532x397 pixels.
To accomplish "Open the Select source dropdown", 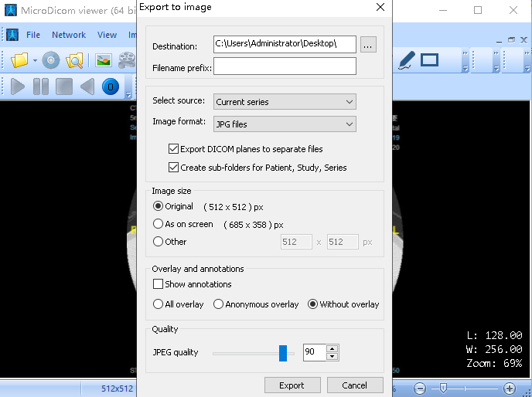I will pyautogui.click(x=285, y=102).
